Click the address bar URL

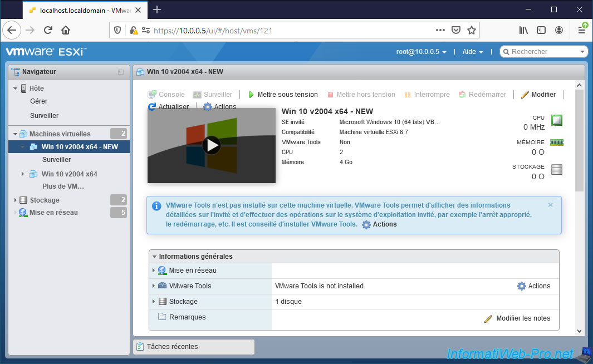point(213,31)
